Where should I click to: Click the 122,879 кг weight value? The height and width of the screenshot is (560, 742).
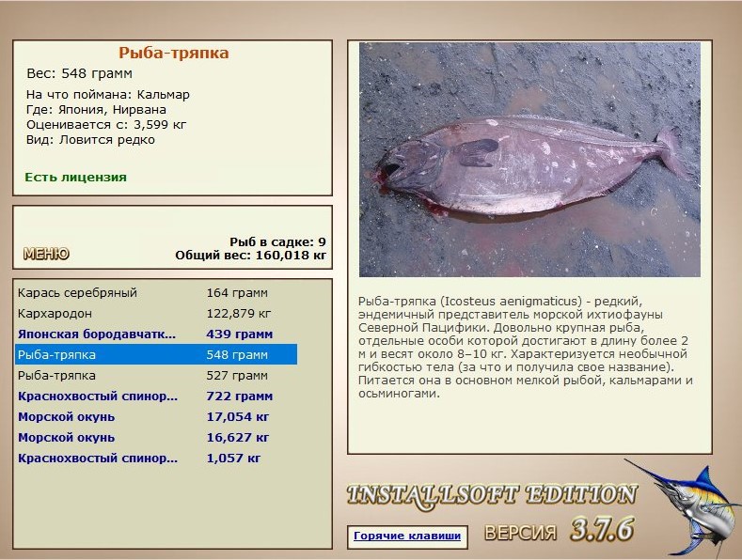pyautogui.click(x=239, y=314)
